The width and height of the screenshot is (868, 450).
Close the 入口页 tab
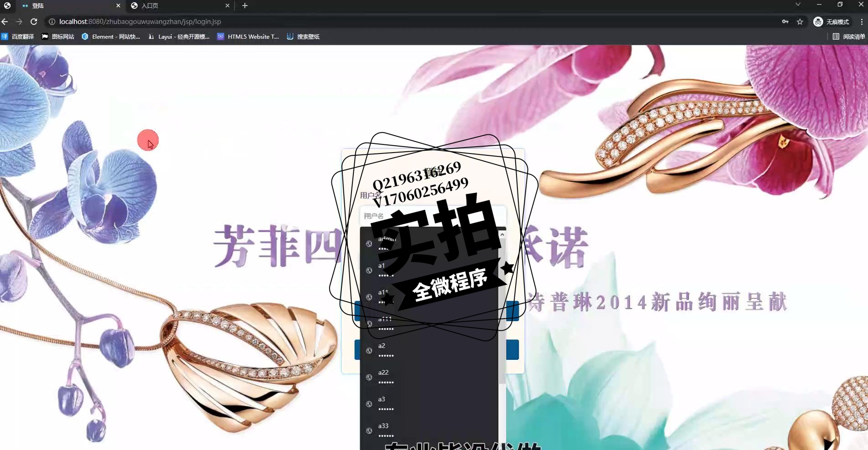tap(227, 5)
